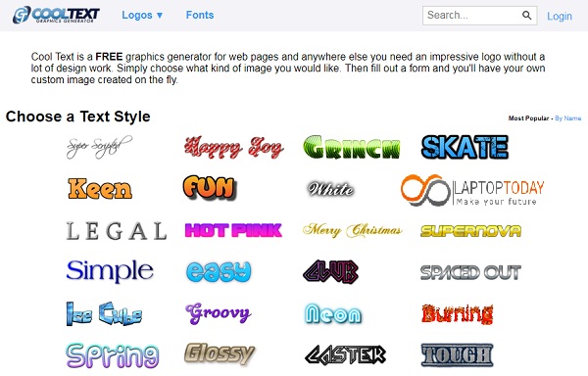Choose the Happy Joy text style
Screen dimensions: 588x376
[x=234, y=147]
